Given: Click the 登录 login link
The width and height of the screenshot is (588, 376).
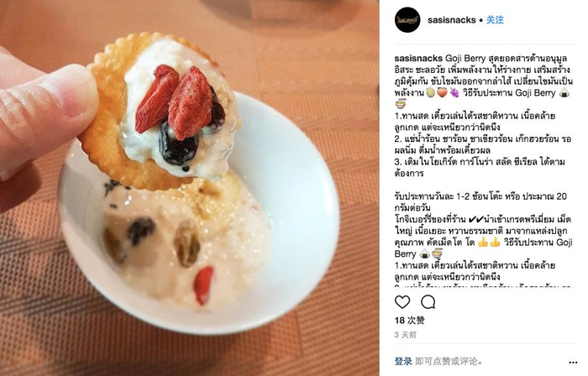Looking at the screenshot, I should pos(403,361).
